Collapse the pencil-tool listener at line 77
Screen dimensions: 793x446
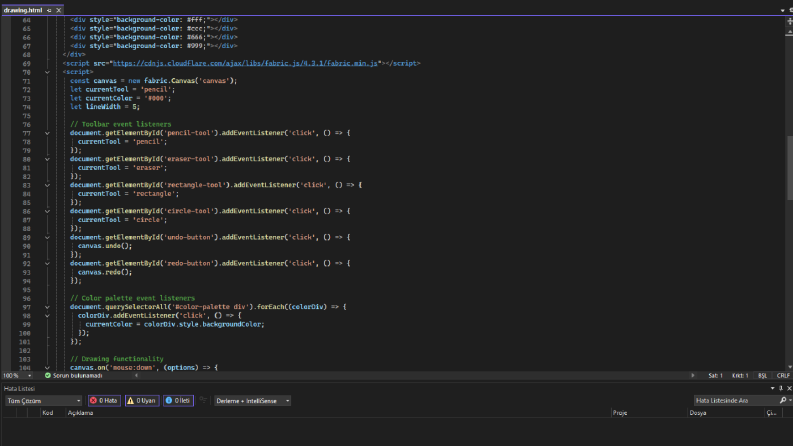click(47, 133)
